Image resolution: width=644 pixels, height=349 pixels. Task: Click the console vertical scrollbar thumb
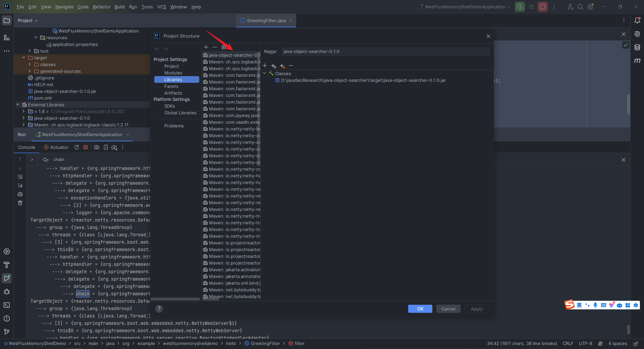[x=629, y=329]
